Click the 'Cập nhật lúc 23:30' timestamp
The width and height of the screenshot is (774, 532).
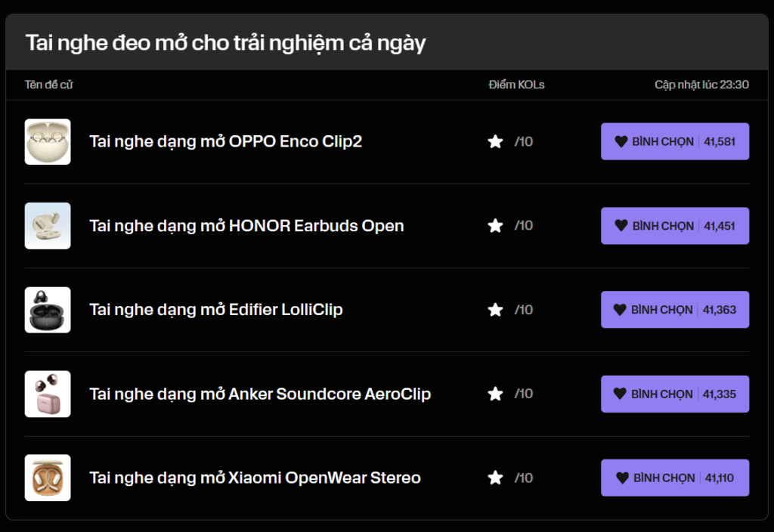click(x=701, y=85)
